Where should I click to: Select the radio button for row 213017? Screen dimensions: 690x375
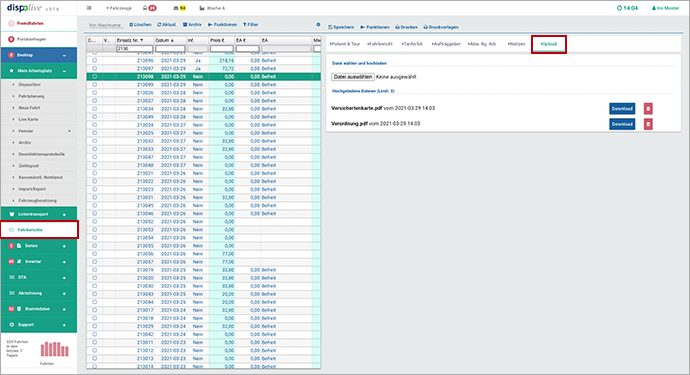pyautogui.click(x=94, y=310)
